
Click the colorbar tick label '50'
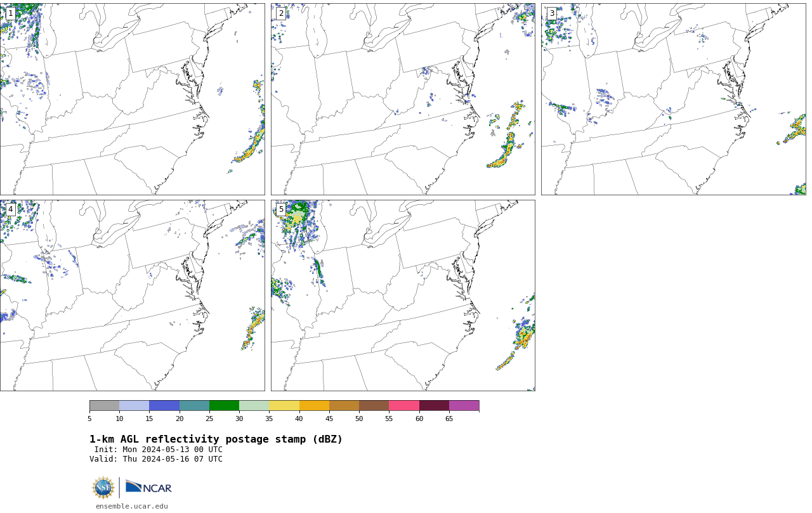(359, 419)
